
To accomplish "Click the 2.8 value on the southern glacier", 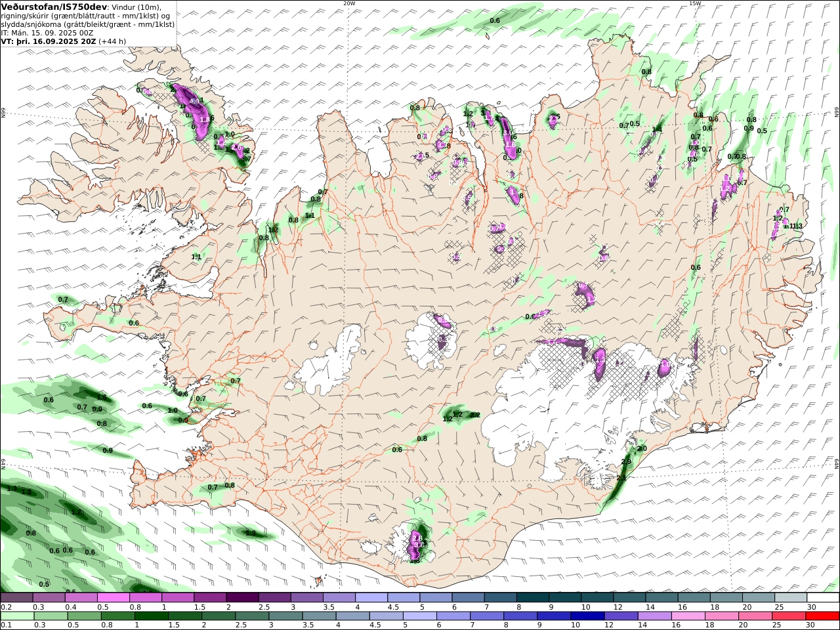I will tap(417, 537).
